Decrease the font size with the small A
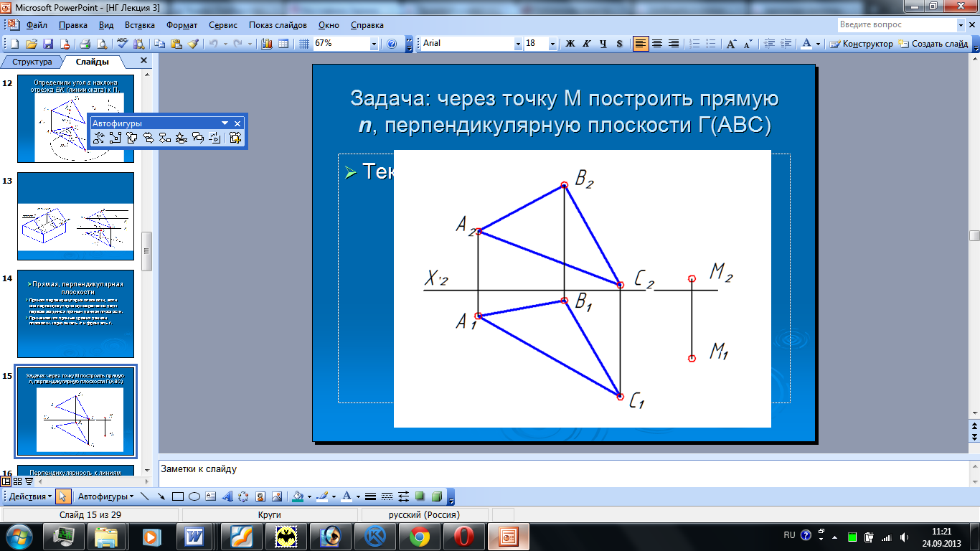 [748, 44]
